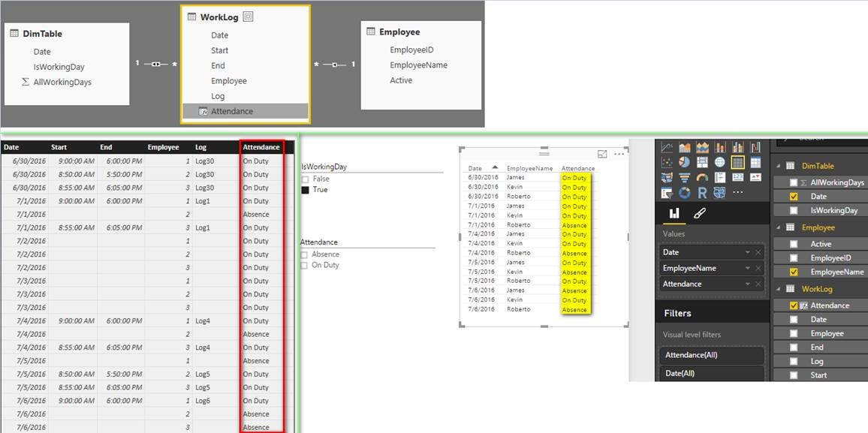Click Date column sort arrow in visual
868x433 pixels.
[x=495, y=167]
